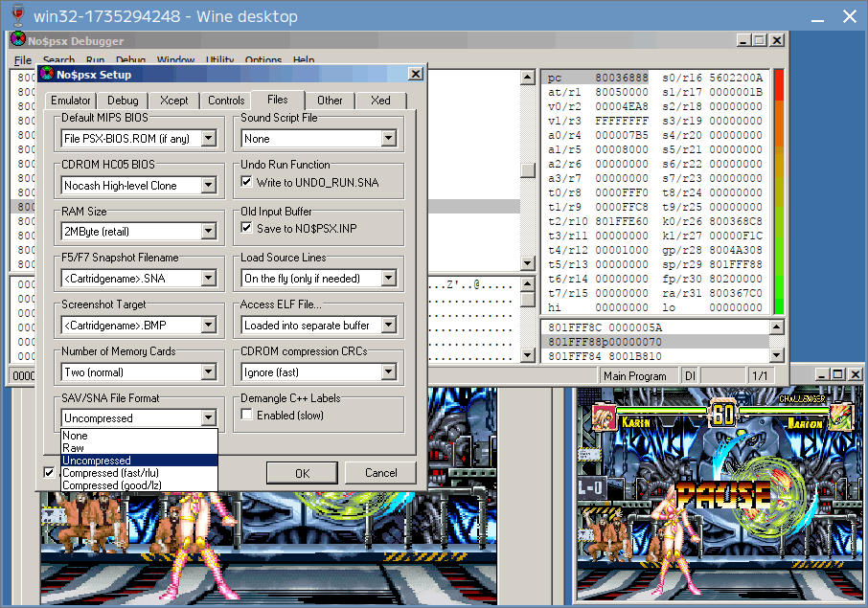Close the No$psx Setup dialog
This screenshot has width=868, height=608.
[x=415, y=74]
